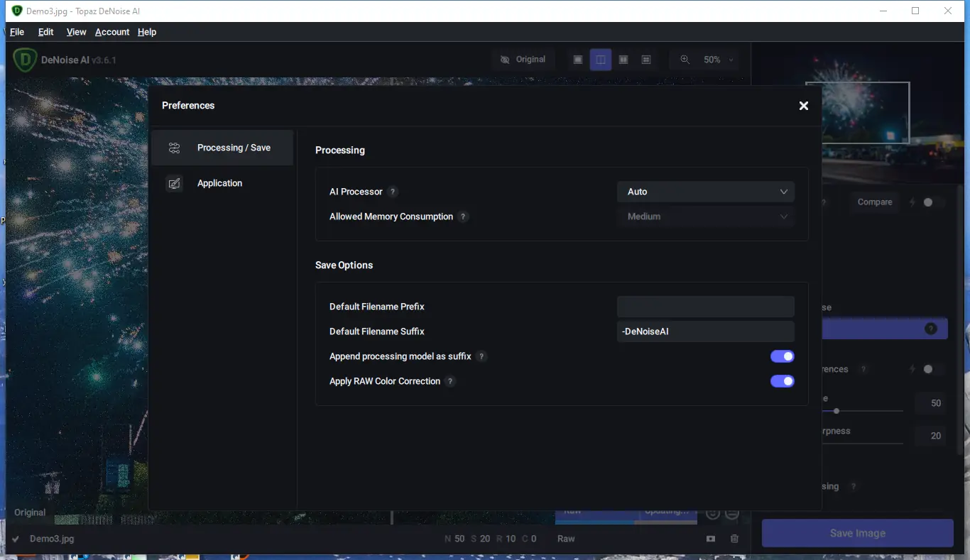The width and height of the screenshot is (970, 560).
Task: Open the AI Processor dropdown set to Auto
Action: point(706,192)
